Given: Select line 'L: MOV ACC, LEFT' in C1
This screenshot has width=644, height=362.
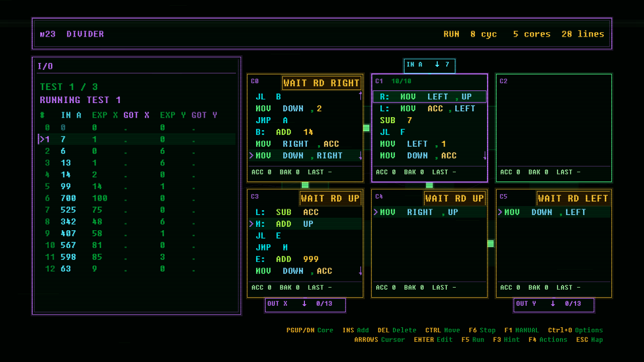Looking at the screenshot, I should pyautogui.click(x=430, y=109).
